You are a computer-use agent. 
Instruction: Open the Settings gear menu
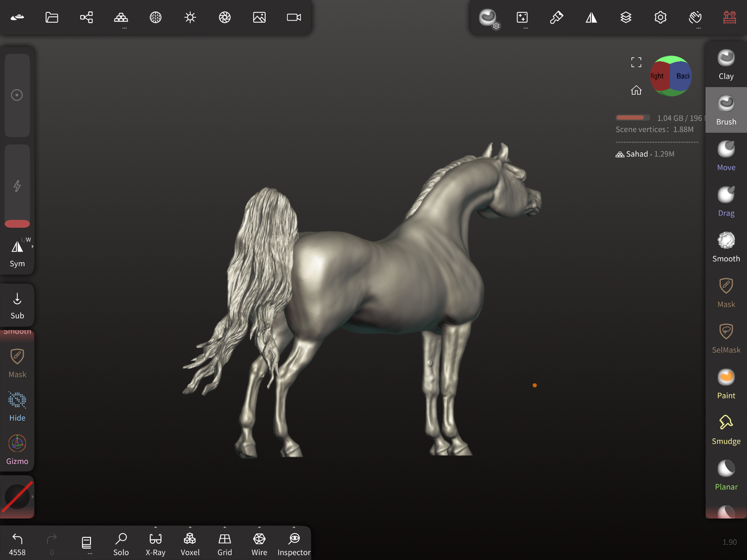click(660, 18)
